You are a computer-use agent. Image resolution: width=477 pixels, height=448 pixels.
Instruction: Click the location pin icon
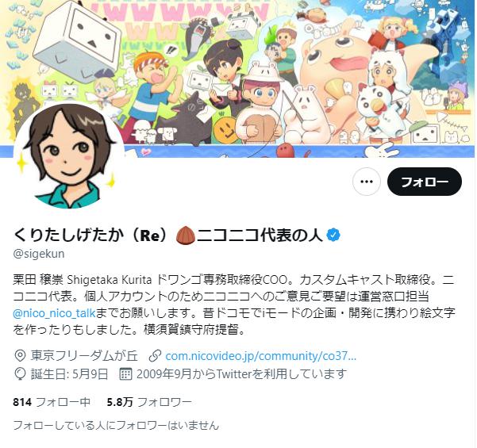(20, 356)
